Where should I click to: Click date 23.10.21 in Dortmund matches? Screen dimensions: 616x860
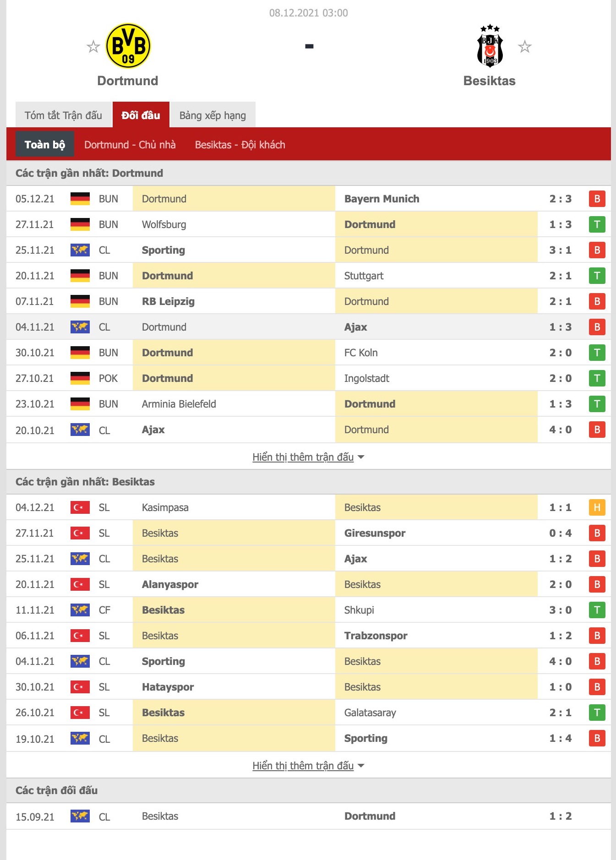coord(35,404)
